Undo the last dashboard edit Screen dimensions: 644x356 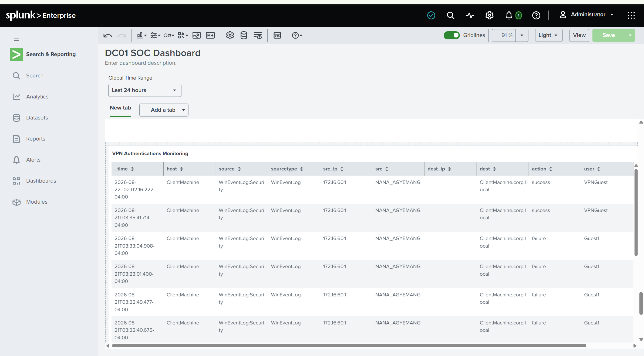pos(108,35)
